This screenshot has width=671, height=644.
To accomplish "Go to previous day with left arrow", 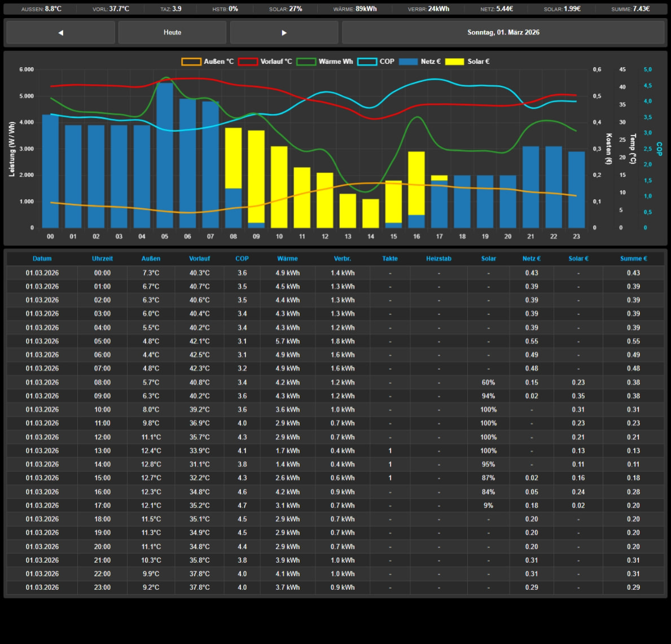I will click(60, 33).
